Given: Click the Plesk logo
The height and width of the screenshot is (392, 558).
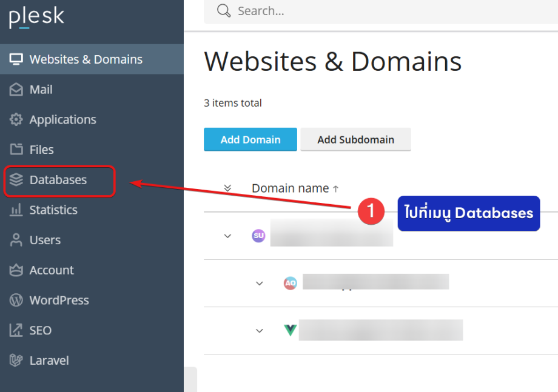Looking at the screenshot, I should (36, 17).
